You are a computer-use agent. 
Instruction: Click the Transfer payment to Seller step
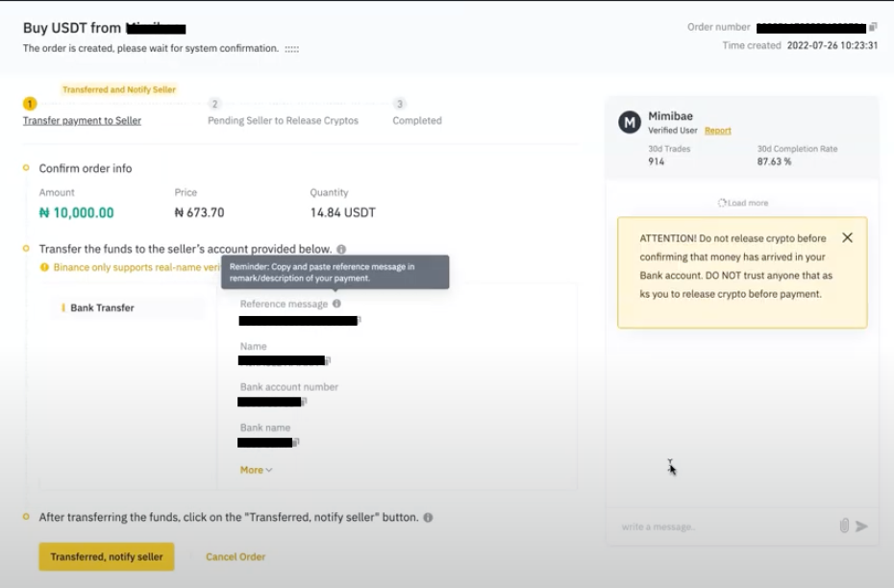click(x=82, y=121)
